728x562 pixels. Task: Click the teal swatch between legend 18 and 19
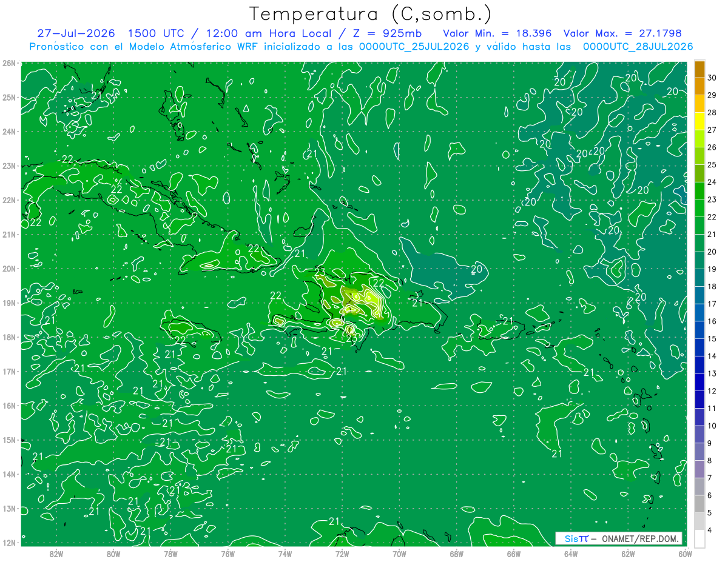[699, 278]
